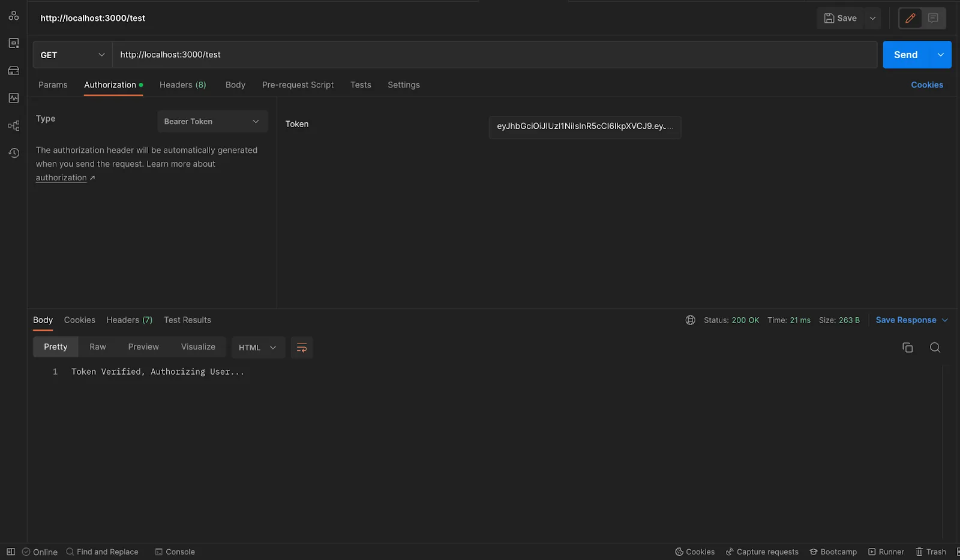Select the Visualize response view
Image resolution: width=960 pixels, height=560 pixels.
click(x=198, y=347)
